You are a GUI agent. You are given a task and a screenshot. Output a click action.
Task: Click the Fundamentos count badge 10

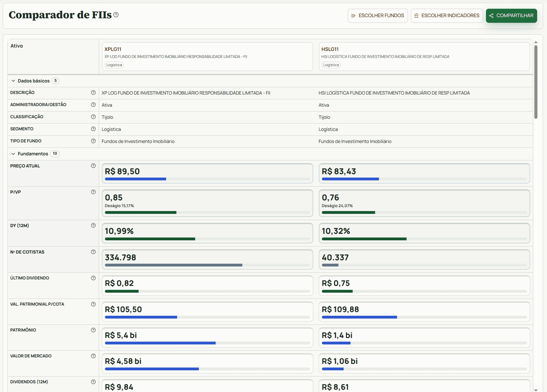tap(55, 154)
